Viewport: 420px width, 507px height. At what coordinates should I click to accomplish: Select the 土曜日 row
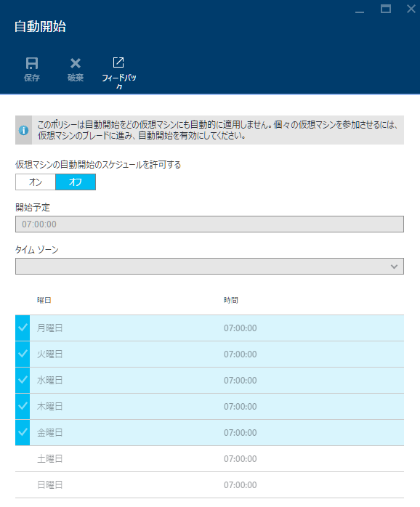click(x=210, y=459)
